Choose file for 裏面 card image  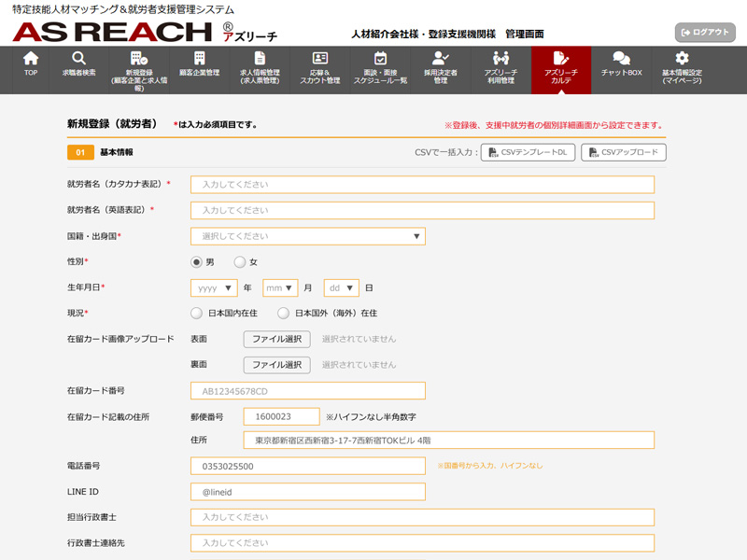276,365
